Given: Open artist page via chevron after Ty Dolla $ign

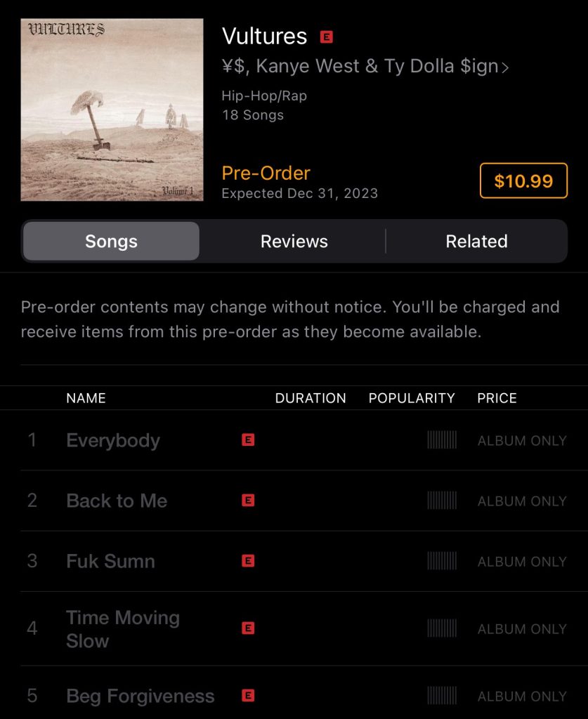Looking at the screenshot, I should pyautogui.click(x=505, y=68).
